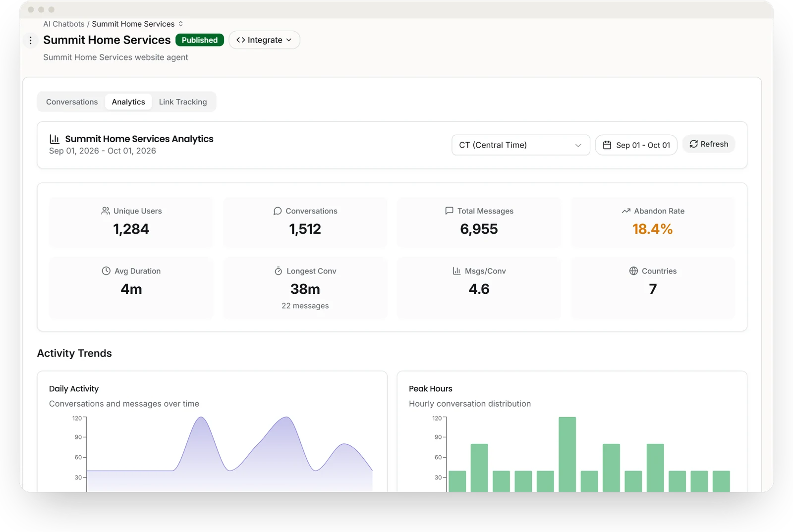Go to AI Chatbots breadcrumb
This screenshot has width=793, height=532.
[x=64, y=24]
